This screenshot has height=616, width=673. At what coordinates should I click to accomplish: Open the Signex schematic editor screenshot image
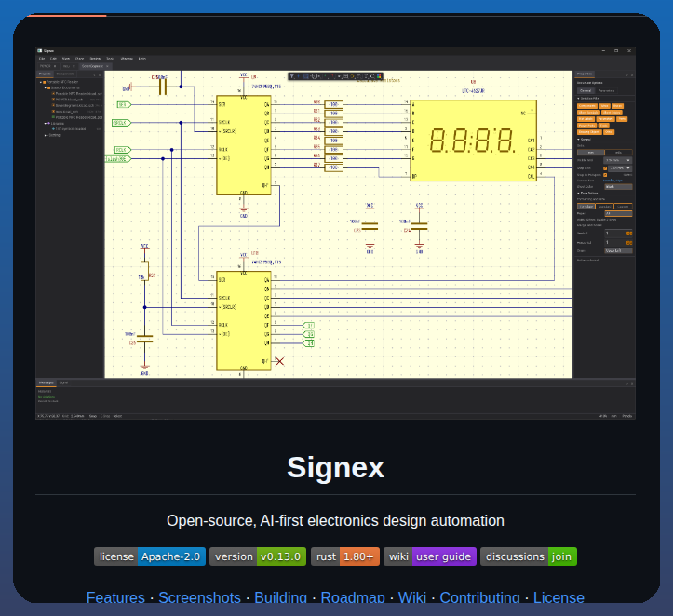click(x=335, y=233)
